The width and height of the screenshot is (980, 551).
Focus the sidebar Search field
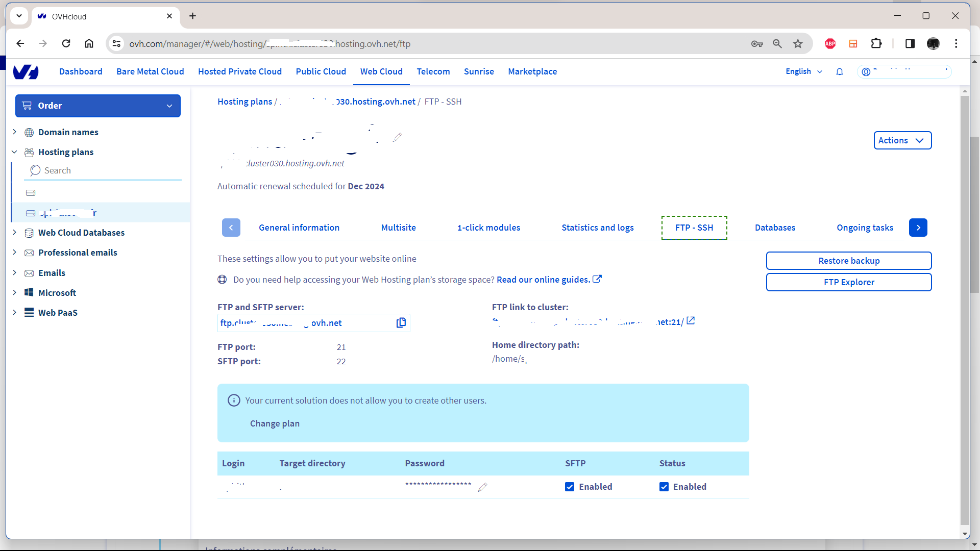pyautogui.click(x=103, y=170)
